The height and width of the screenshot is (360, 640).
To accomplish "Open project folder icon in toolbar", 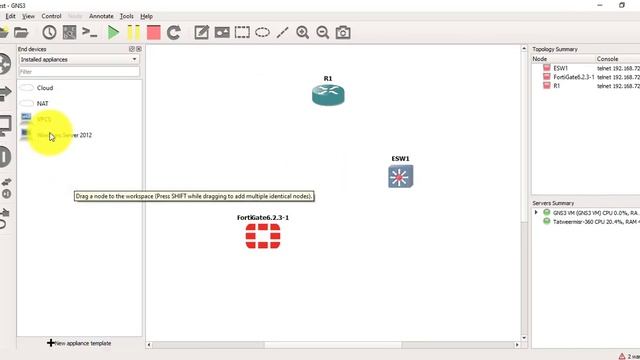I will click(21, 32).
